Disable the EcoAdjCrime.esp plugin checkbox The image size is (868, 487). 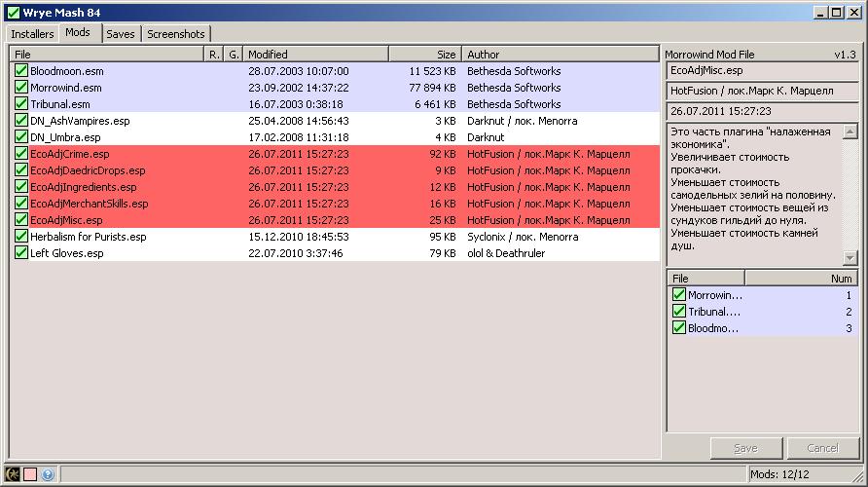click(21, 154)
